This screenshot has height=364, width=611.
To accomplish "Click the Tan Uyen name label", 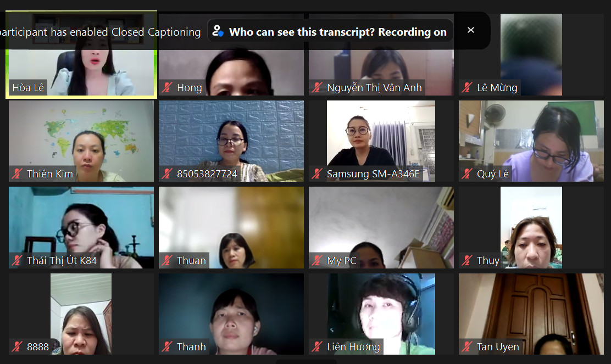I will point(498,346).
